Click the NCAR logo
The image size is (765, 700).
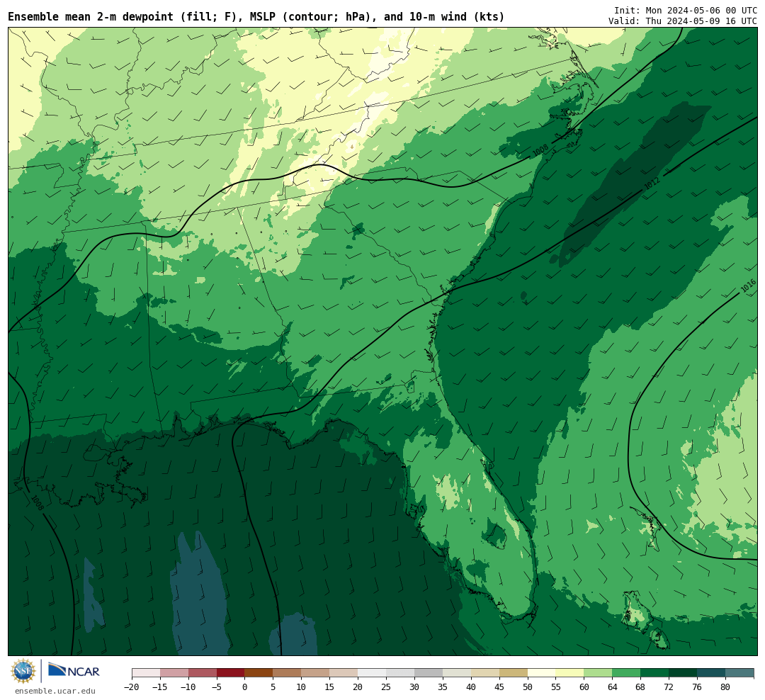click(x=74, y=670)
